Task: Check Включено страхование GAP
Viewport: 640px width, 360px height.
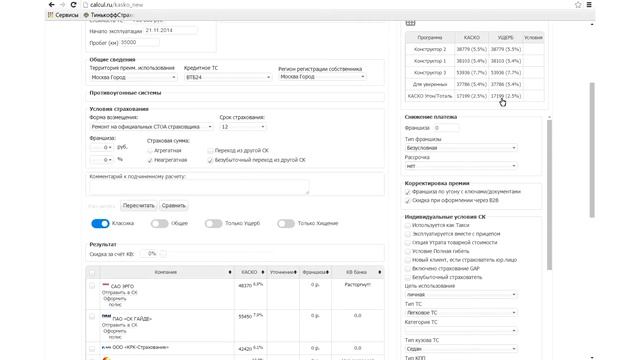Action: pos(407,269)
